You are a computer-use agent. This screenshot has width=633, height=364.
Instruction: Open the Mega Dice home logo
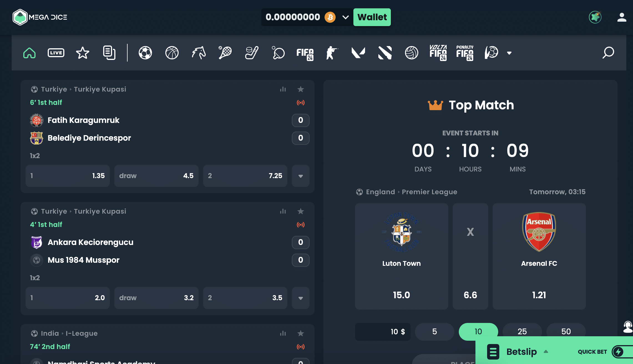pos(40,17)
